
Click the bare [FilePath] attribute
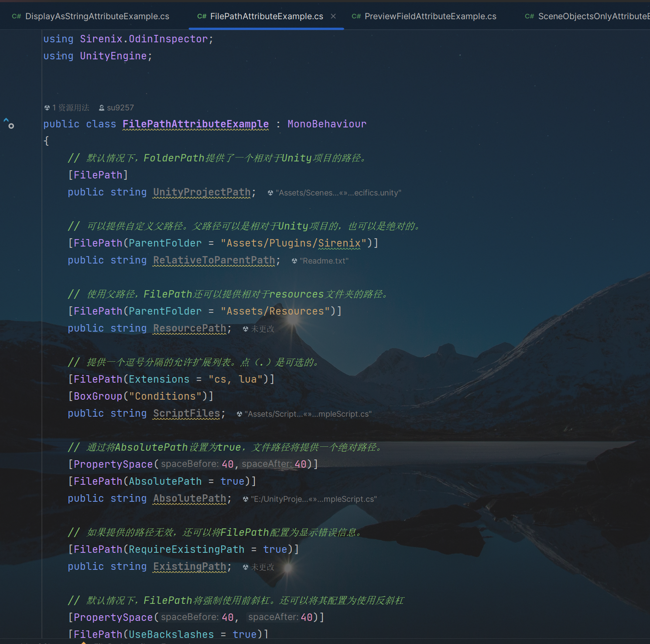[x=98, y=175]
